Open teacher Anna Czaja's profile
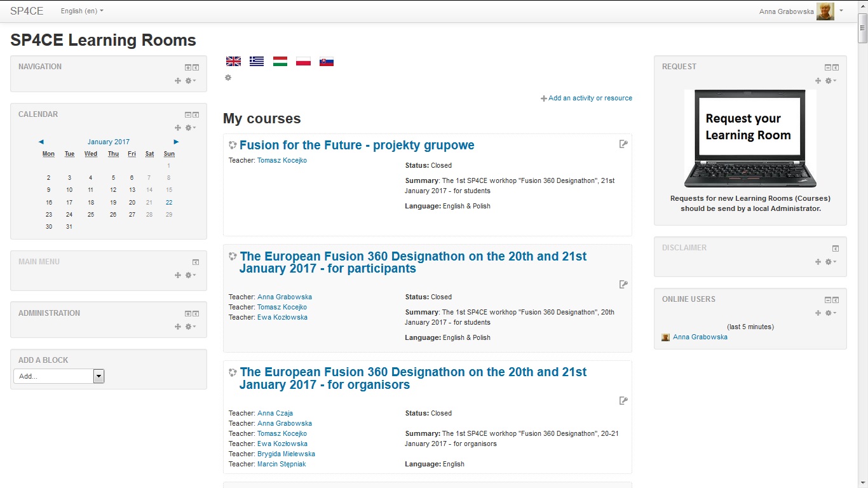Image resolution: width=868 pixels, height=488 pixels. point(275,413)
